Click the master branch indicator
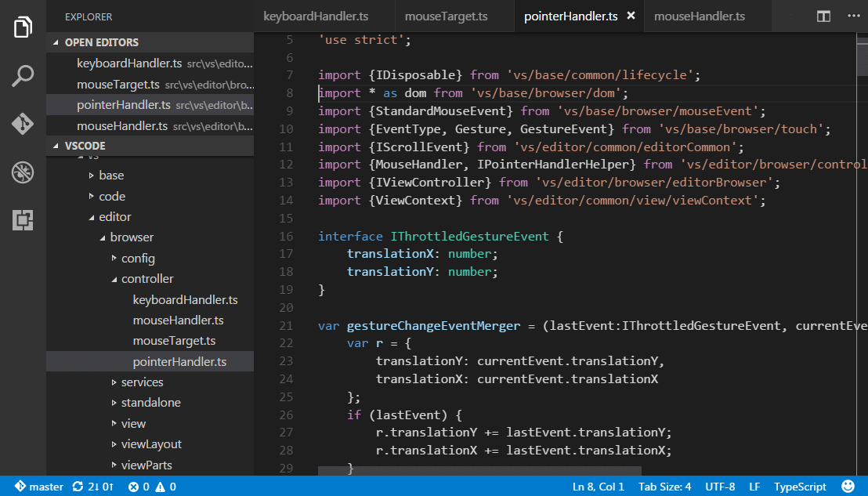 point(38,486)
